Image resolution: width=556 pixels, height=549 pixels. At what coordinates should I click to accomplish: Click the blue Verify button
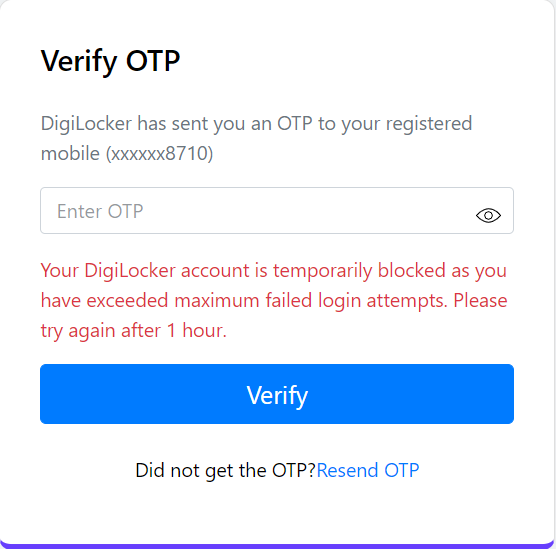coord(277,394)
